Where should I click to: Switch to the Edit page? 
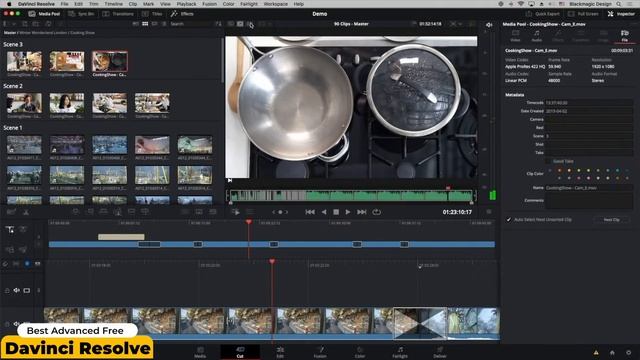pyautogui.click(x=280, y=352)
